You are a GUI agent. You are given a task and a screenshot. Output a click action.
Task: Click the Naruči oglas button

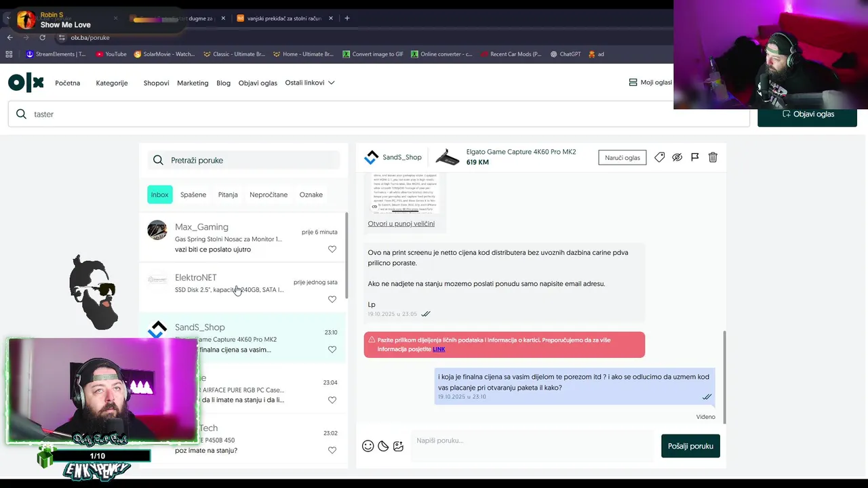[622, 157]
